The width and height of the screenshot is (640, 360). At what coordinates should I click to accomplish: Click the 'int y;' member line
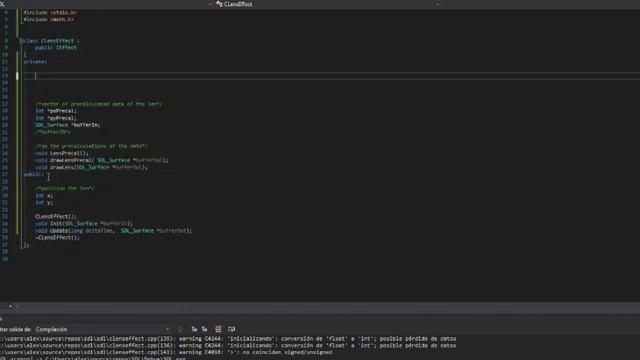44,203
